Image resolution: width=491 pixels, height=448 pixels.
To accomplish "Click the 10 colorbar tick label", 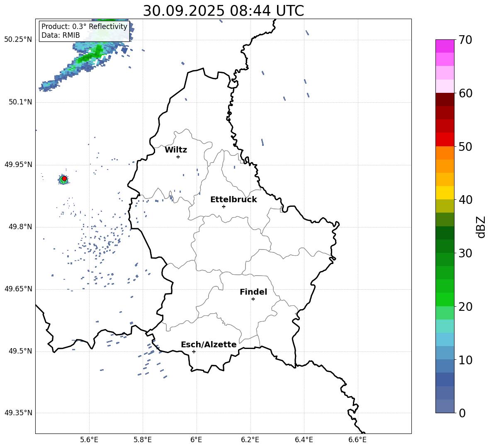I will pyautogui.click(x=466, y=360).
